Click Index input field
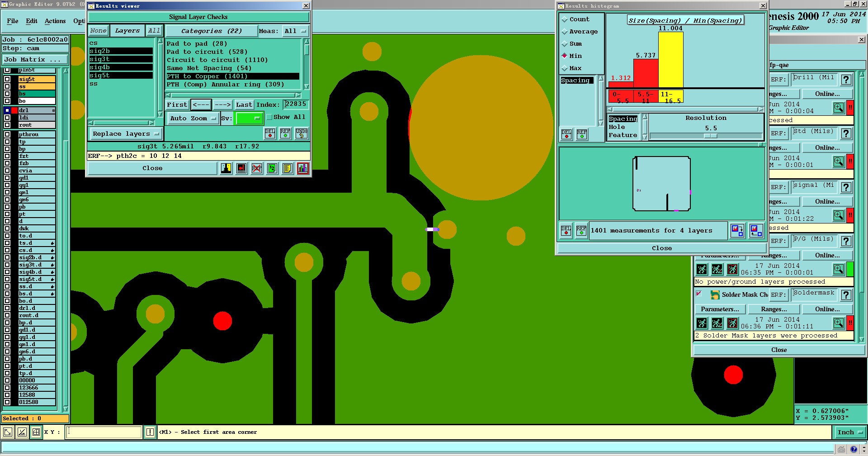This screenshot has height=456, width=868. [x=296, y=104]
